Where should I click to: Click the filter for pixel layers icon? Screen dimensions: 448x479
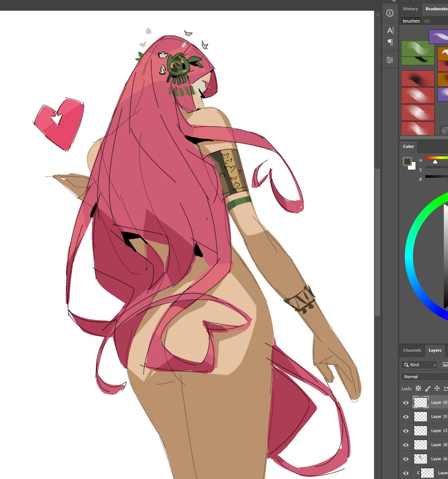click(x=445, y=365)
